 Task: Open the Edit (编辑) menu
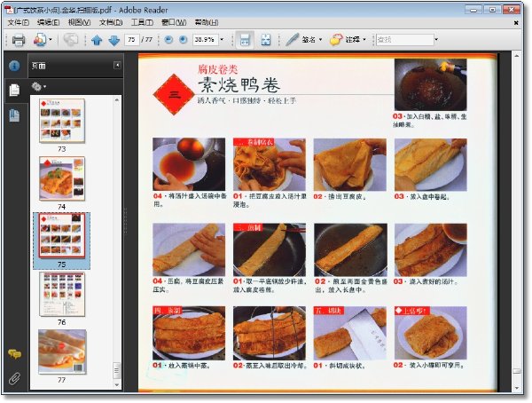tap(48, 22)
